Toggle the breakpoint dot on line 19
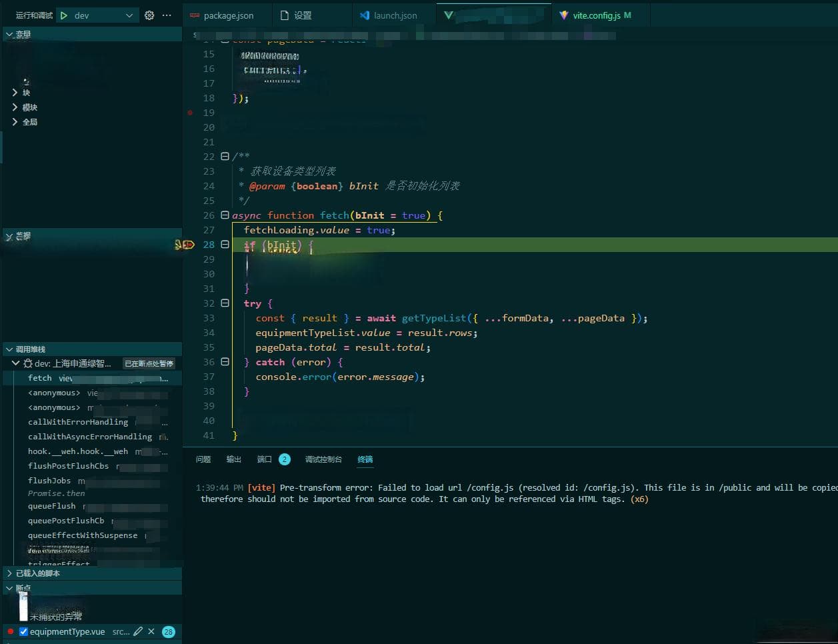 [x=190, y=113]
